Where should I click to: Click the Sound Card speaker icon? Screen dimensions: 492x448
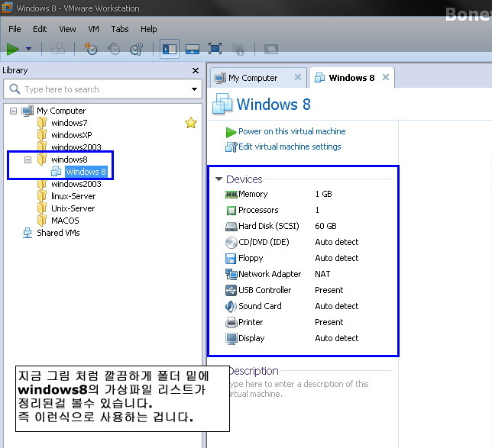[x=231, y=307]
